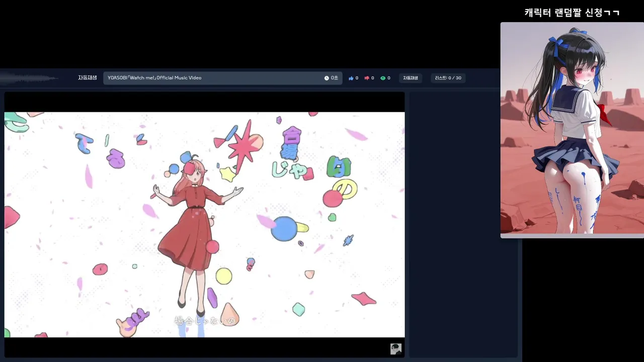Click the YOASOBI Watch me! title field
The width and height of the screenshot is (644, 362).
coord(222,78)
